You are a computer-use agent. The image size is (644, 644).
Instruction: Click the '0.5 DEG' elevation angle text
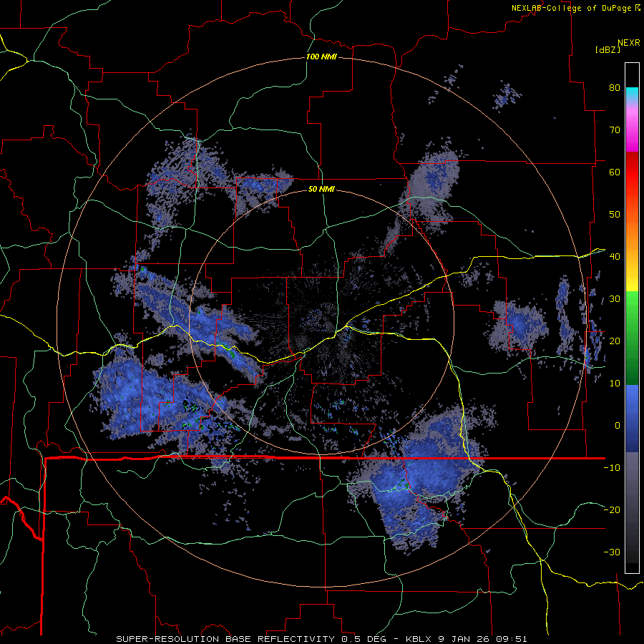click(x=364, y=639)
